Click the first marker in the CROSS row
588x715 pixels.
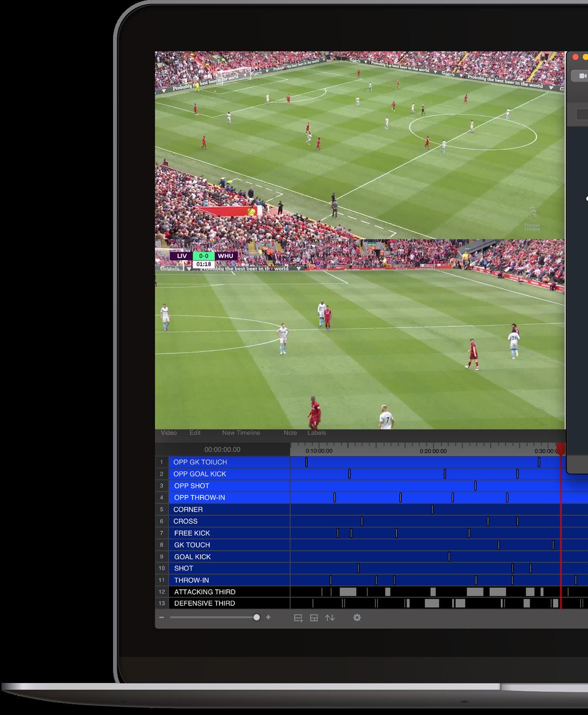pos(362,521)
